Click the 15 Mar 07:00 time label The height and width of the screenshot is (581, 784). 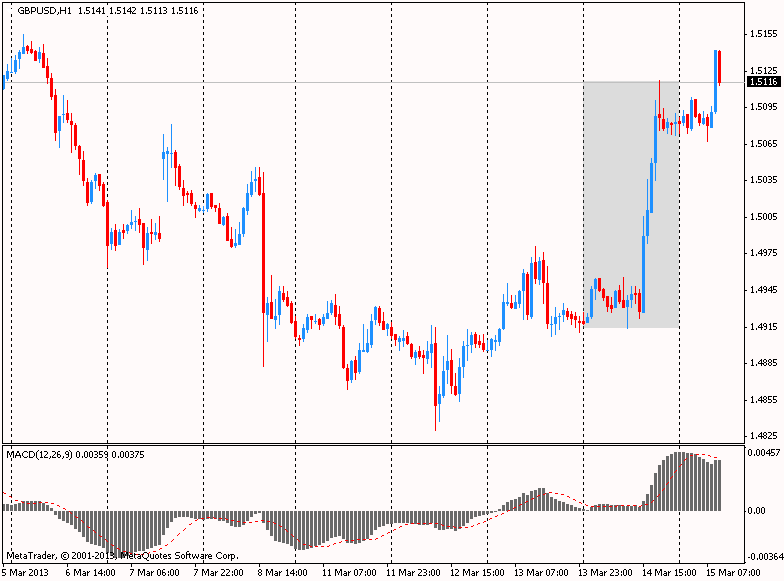(733, 572)
